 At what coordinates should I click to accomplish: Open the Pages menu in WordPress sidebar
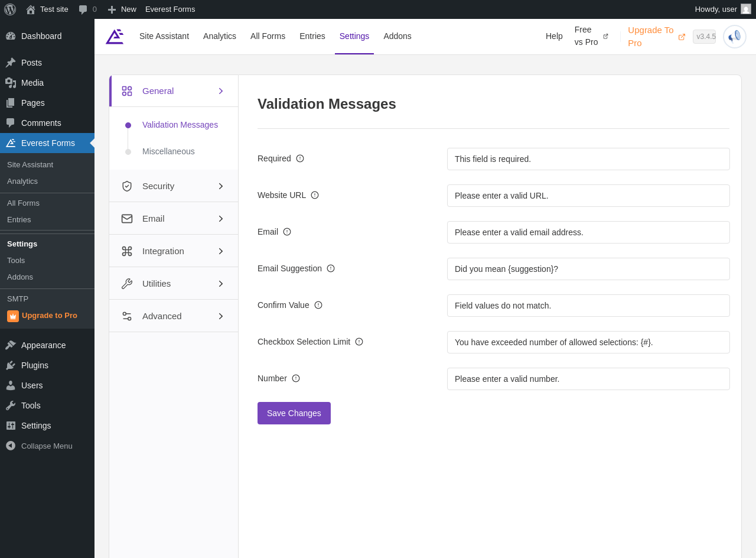[47, 103]
